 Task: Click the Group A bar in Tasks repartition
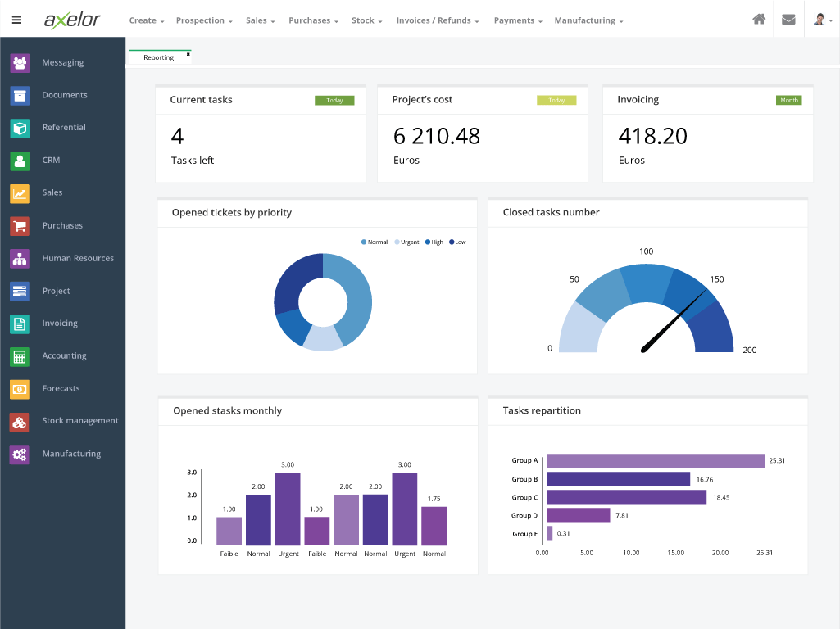656,461
